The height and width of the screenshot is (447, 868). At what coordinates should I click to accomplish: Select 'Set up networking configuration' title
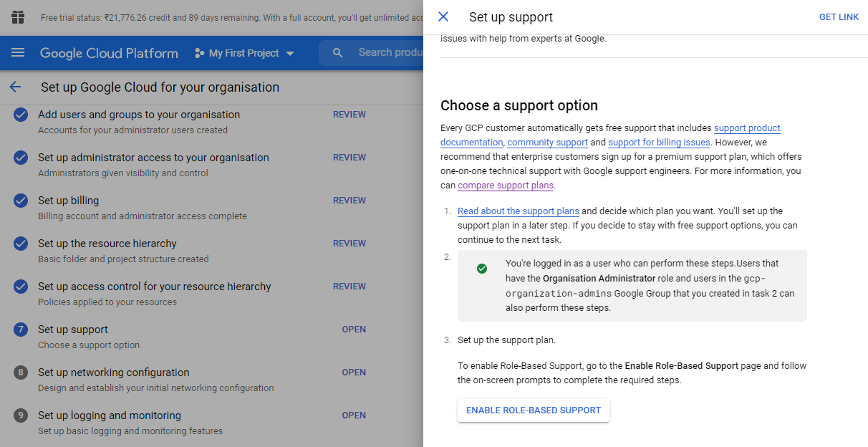coord(114,372)
